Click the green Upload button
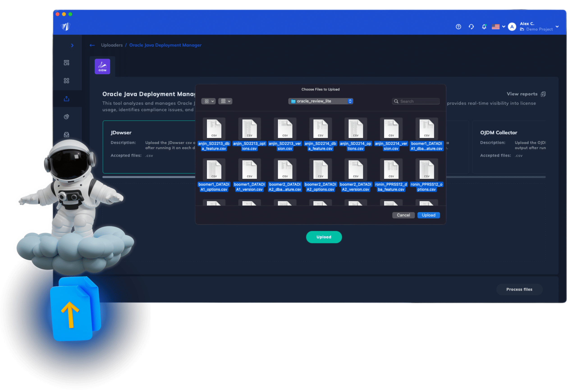 tap(324, 237)
